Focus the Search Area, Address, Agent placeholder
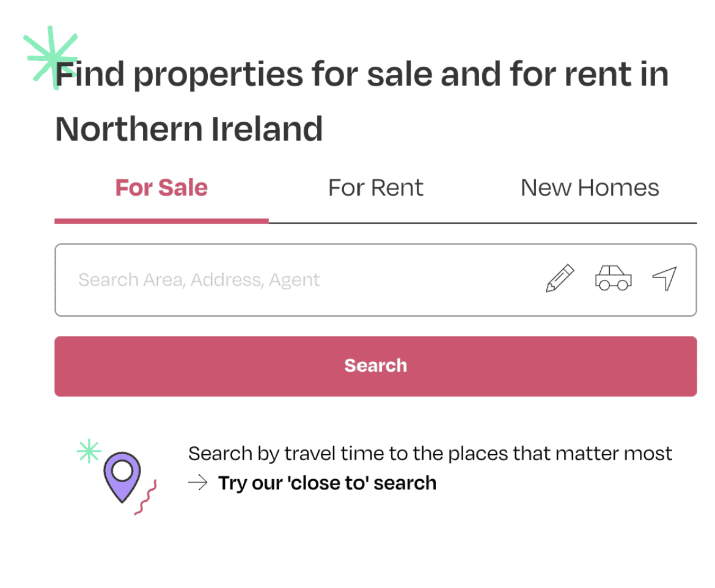 [x=199, y=279]
